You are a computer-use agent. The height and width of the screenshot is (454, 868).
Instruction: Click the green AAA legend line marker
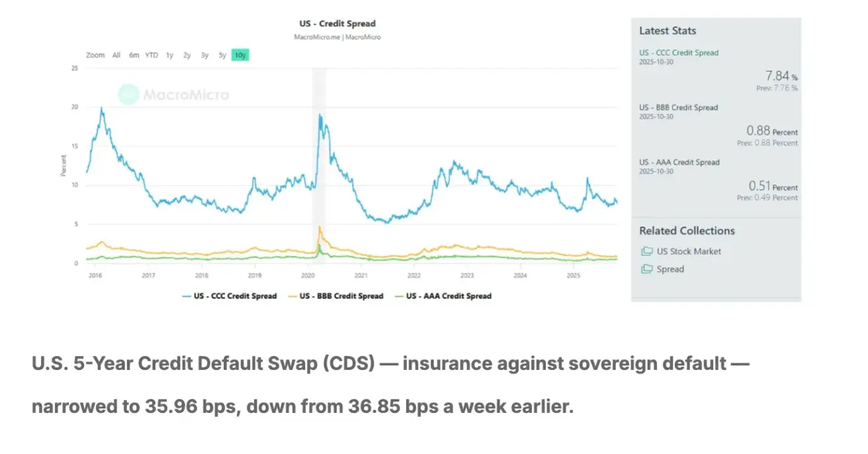tap(399, 296)
